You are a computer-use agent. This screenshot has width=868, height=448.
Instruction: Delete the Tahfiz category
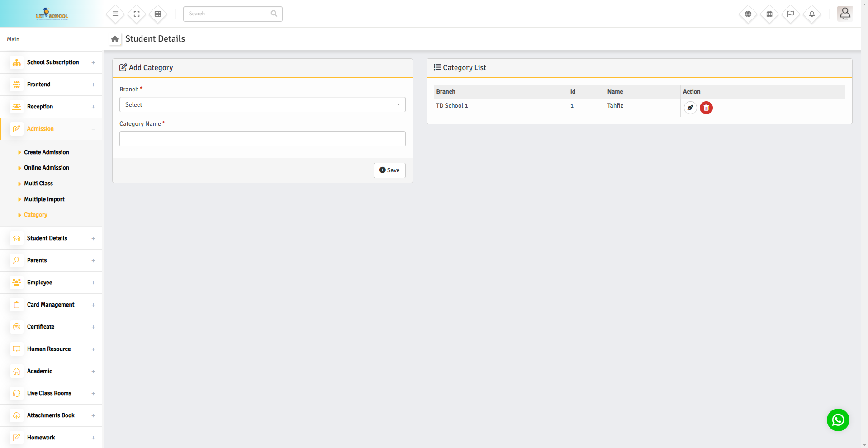coord(706,108)
